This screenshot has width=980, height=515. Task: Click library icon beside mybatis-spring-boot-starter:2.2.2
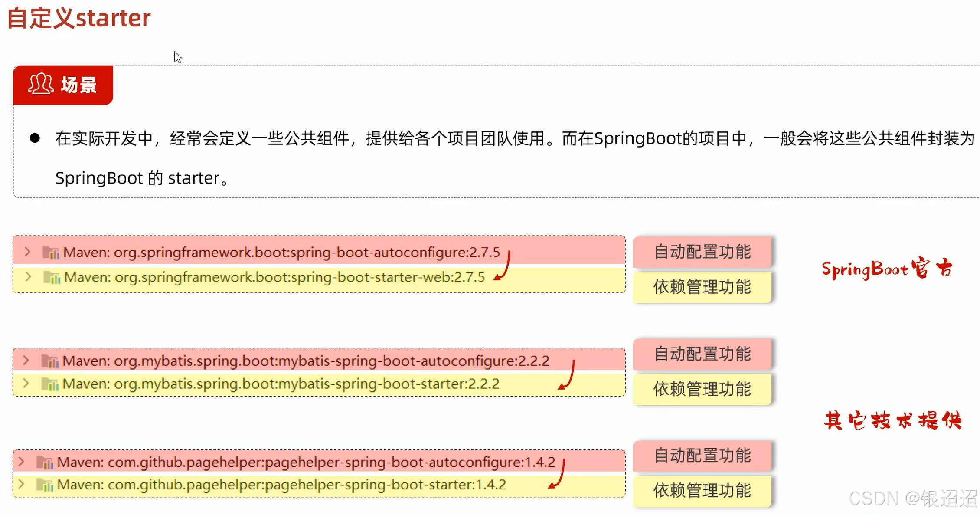click(x=50, y=384)
